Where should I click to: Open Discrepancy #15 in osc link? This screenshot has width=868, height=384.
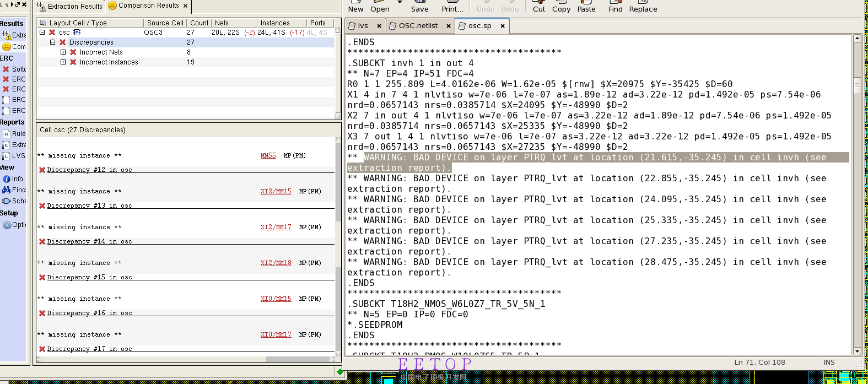click(89, 277)
